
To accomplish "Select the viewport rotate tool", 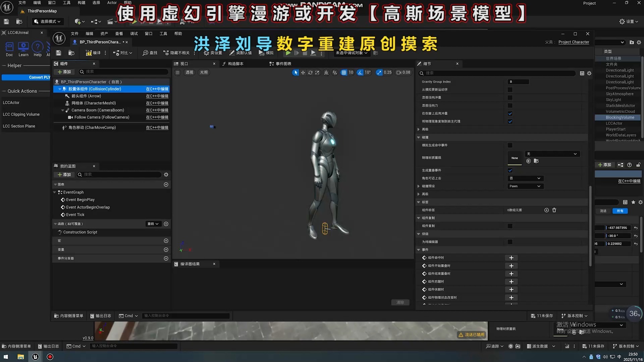I will [310, 72].
